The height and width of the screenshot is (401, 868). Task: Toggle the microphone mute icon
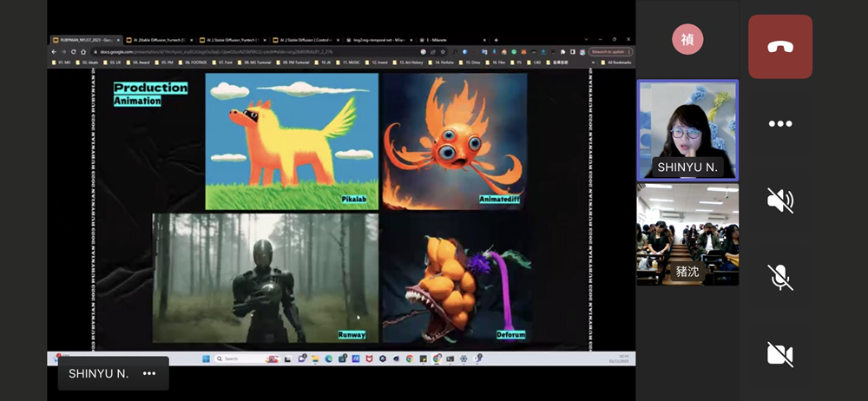(x=780, y=277)
